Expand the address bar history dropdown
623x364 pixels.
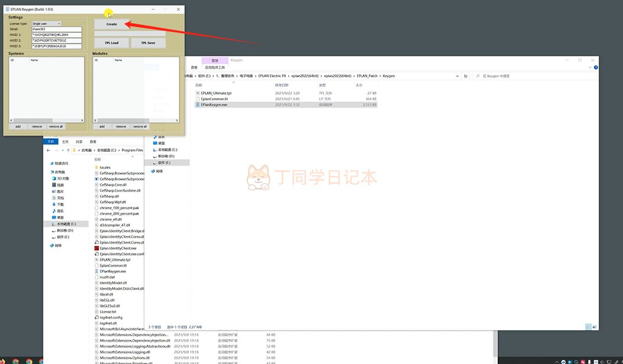tap(457, 76)
